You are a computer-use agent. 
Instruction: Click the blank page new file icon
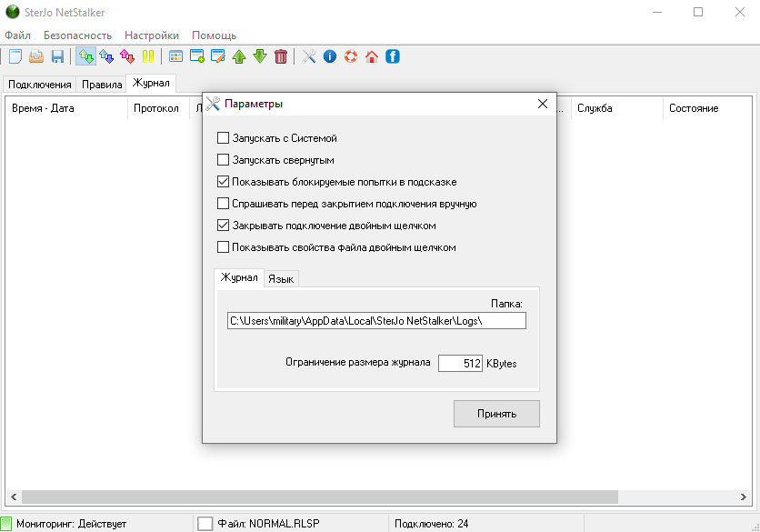click(x=15, y=56)
